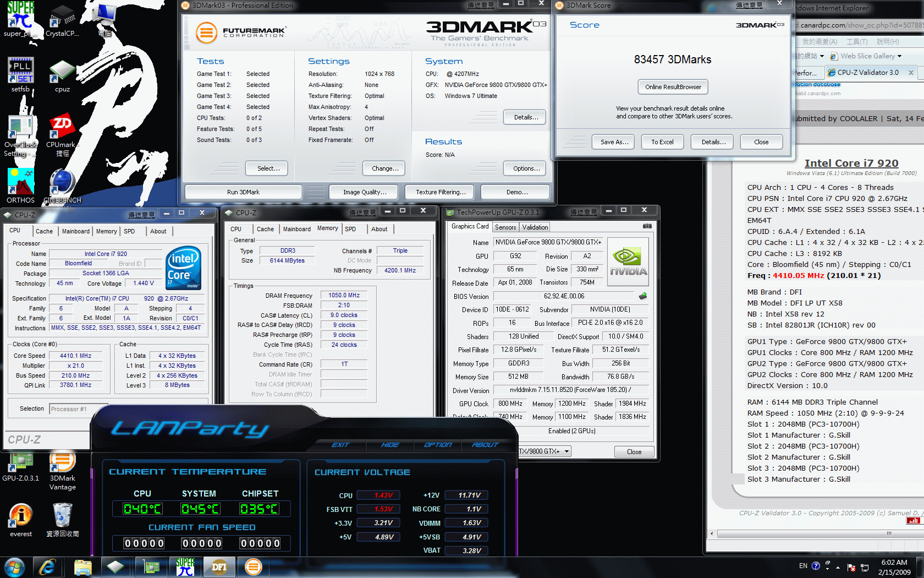Click HIDE in LANParty monitor
Screen dimensions: 924x578
pos(390,445)
